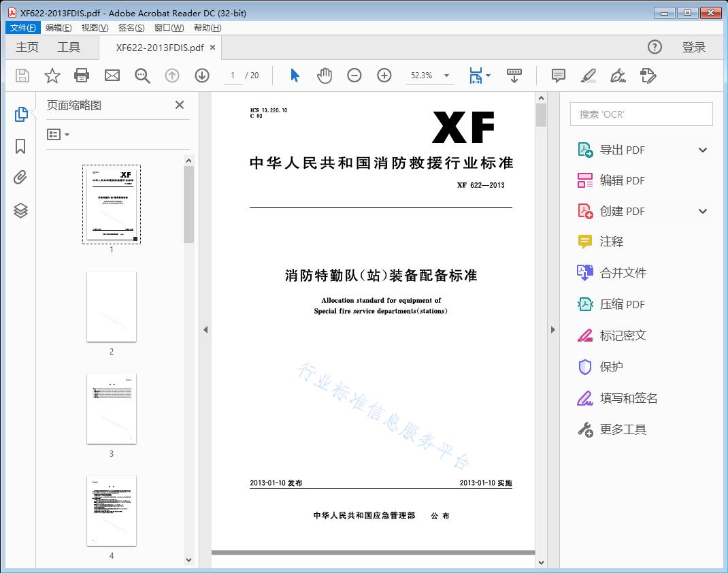
Task: Expand the 导出 PDF section
Action: tap(703, 150)
